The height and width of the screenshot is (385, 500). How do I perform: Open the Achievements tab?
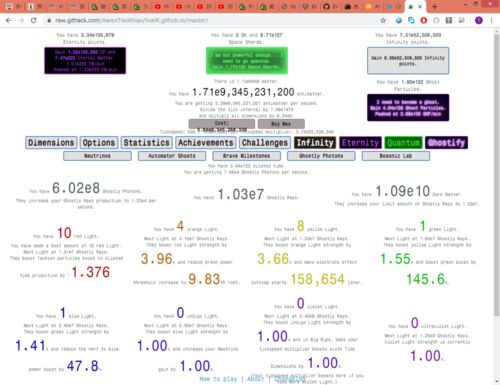206,143
